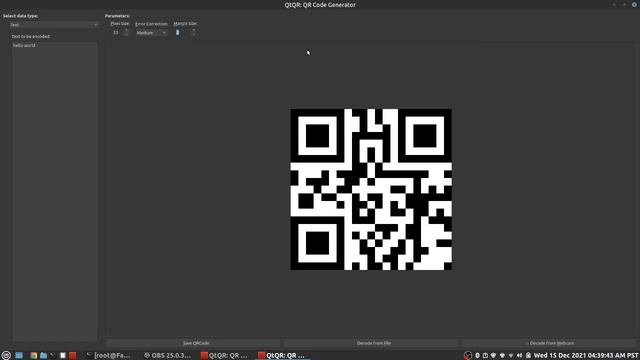Minimize the QtQR window

(614, 4)
